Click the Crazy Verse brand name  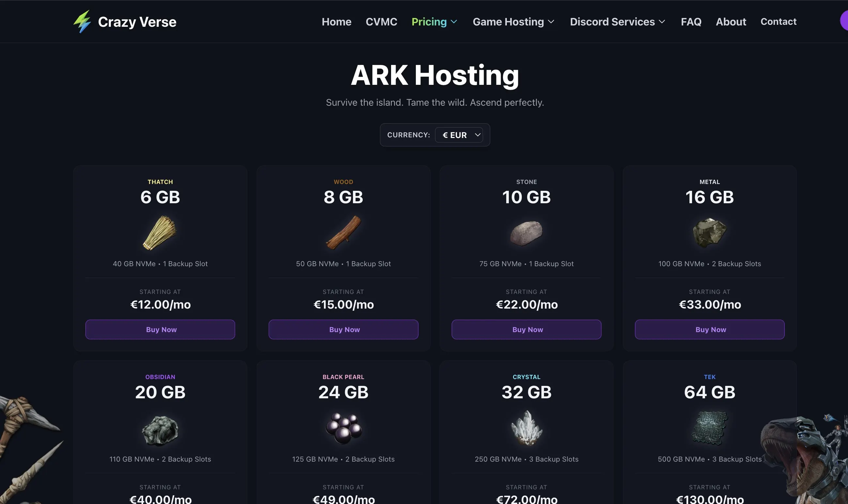pyautogui.click(x=137, y=22)
